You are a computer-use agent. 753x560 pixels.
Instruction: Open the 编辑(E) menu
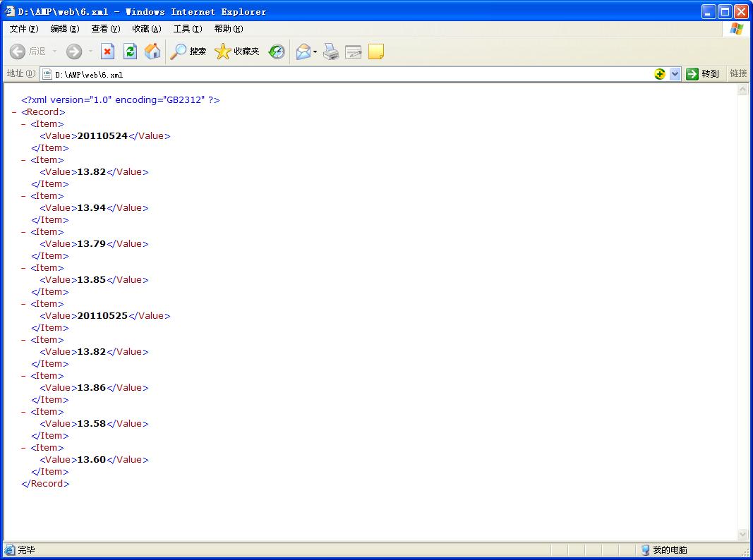click(x=65, y=29)
